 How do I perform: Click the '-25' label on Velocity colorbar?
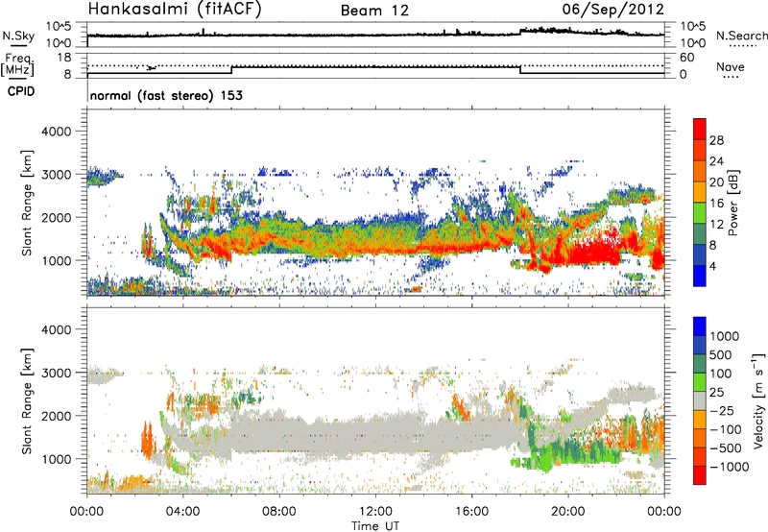click(721, 410)
